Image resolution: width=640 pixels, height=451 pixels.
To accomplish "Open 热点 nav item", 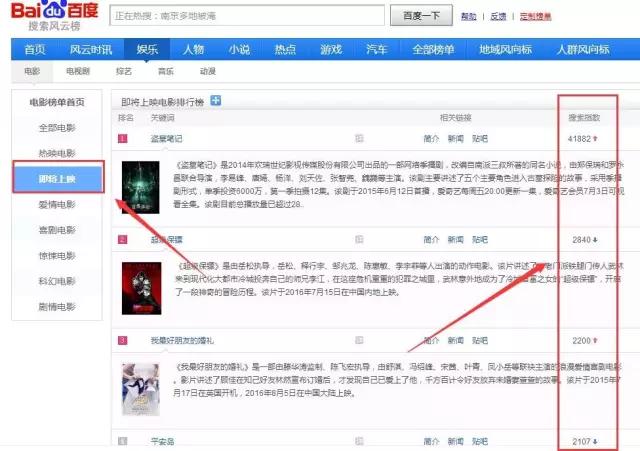I will coord(285,50).
